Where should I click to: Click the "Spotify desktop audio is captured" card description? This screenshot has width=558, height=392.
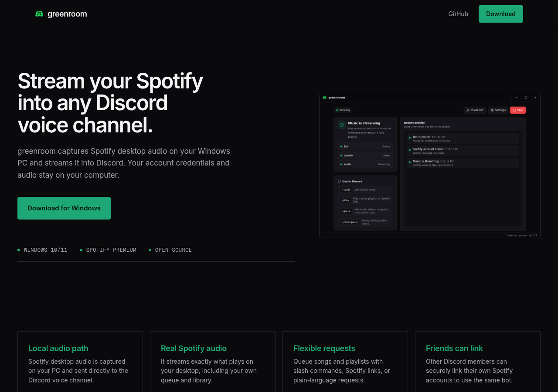[x=78, y=371]
